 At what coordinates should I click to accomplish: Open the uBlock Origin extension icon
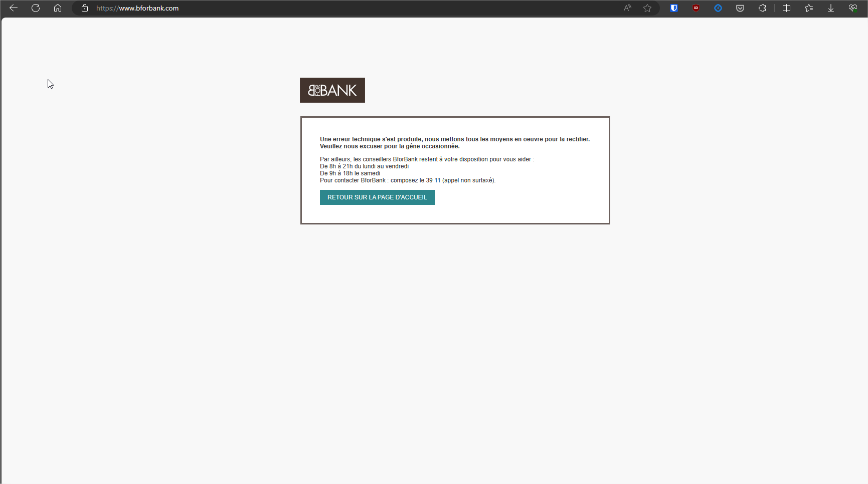pyautogui.click(x=696, y=8)
